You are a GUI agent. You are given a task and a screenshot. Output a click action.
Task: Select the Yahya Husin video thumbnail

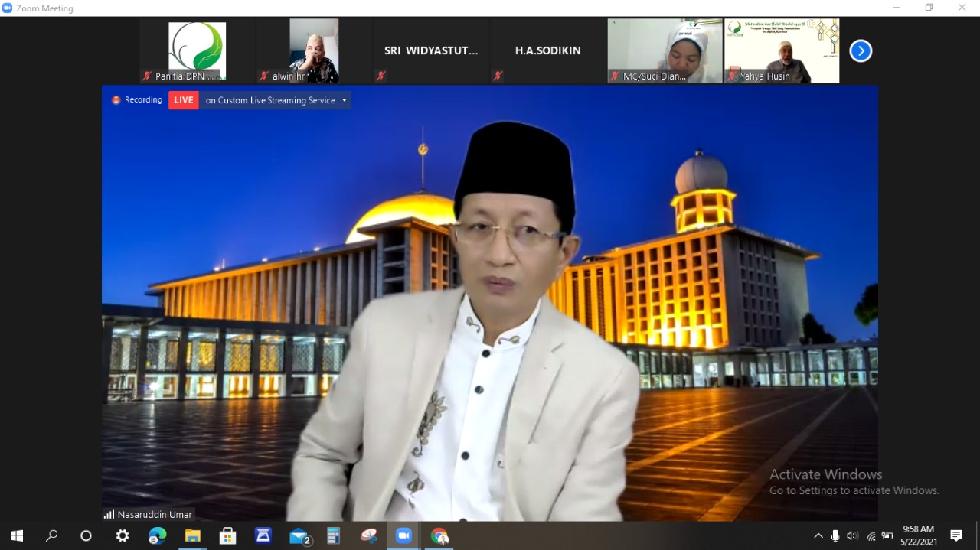pyautogui.click(x=782, y=50)
